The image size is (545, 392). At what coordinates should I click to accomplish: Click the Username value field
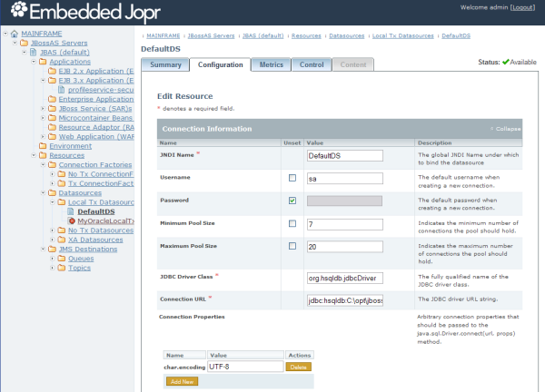345,179
